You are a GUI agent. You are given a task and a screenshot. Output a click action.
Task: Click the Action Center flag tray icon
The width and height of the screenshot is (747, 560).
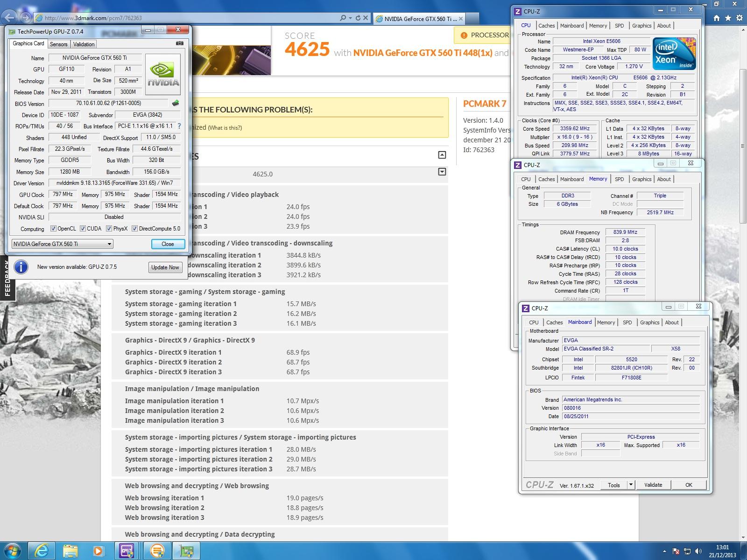[x=676, y=551]
